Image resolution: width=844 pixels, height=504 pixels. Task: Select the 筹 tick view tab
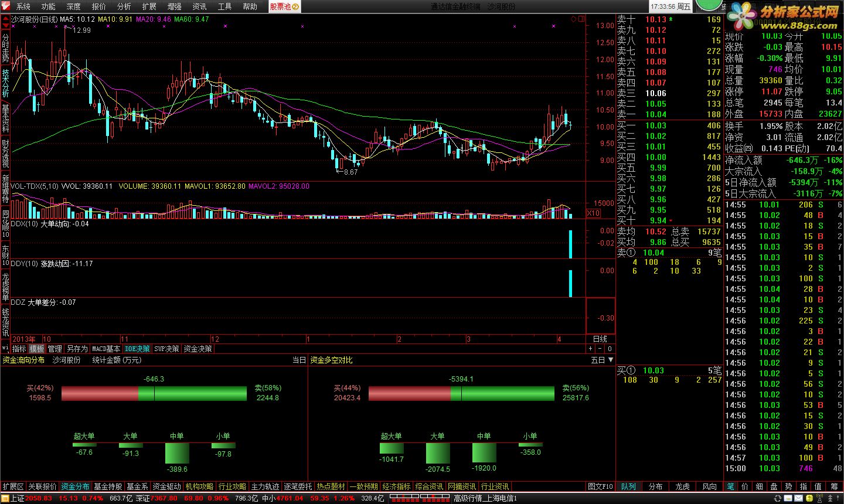[x=833, y=486]
